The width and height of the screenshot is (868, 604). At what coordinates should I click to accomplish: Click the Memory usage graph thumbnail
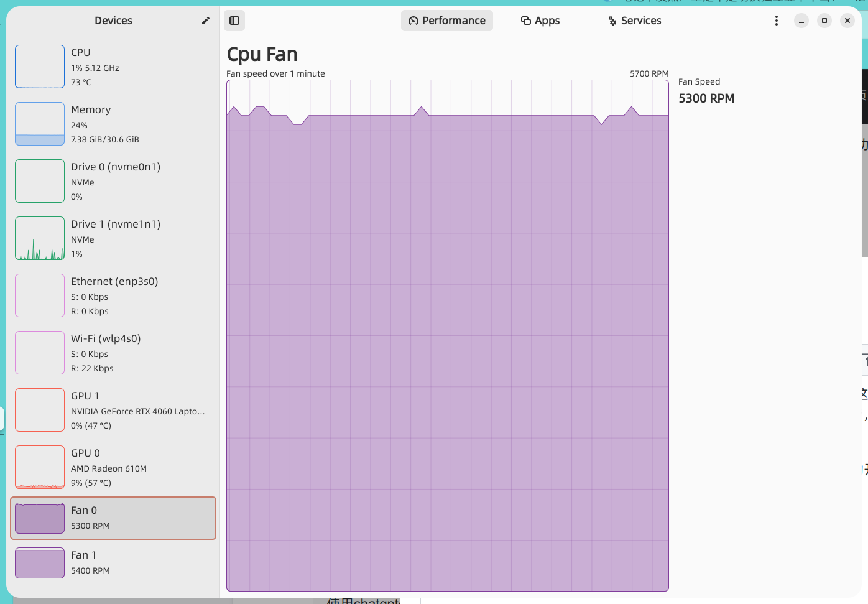pos(40,124)
